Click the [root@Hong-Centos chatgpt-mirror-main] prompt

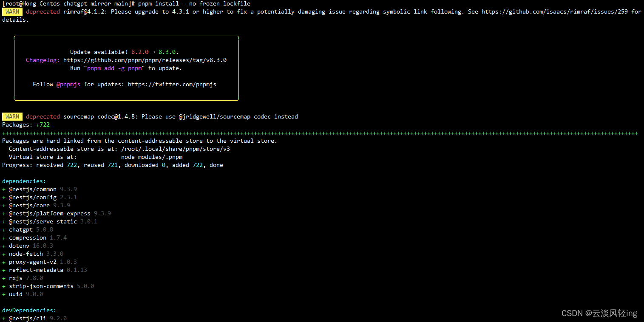[68, 3]
